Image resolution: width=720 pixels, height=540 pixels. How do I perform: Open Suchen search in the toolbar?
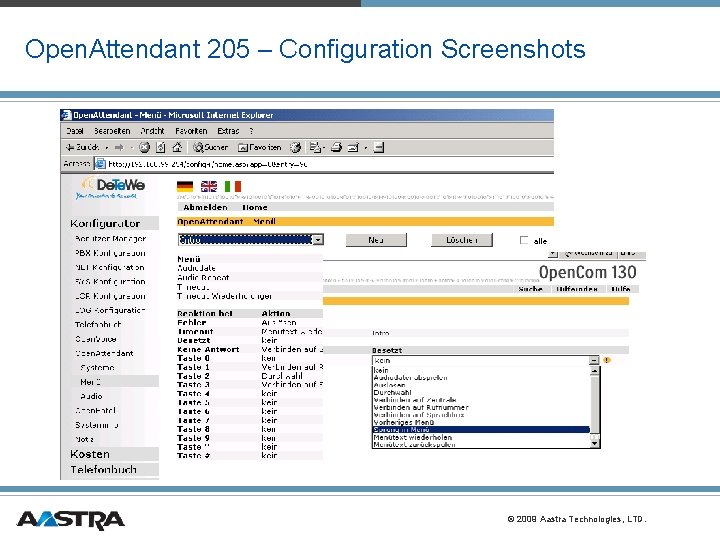tap(211, 147)
